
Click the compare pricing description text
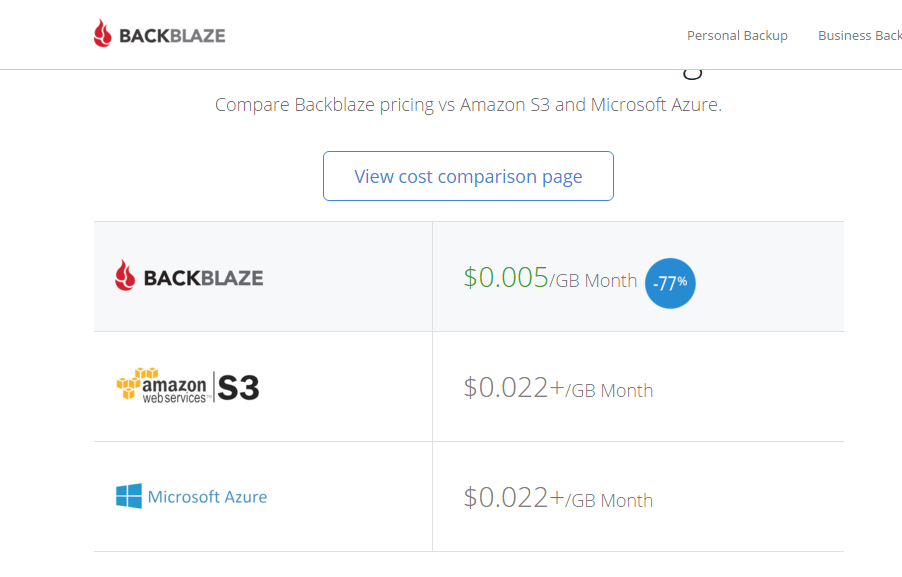466,104
